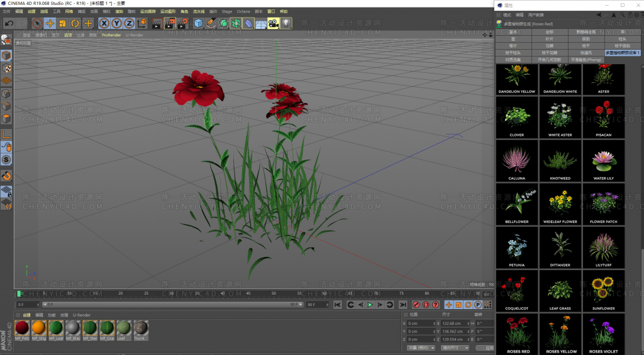Open the 绝对尺寸 size mode dropdown
644x355 pixels.
tap(455, 347)
